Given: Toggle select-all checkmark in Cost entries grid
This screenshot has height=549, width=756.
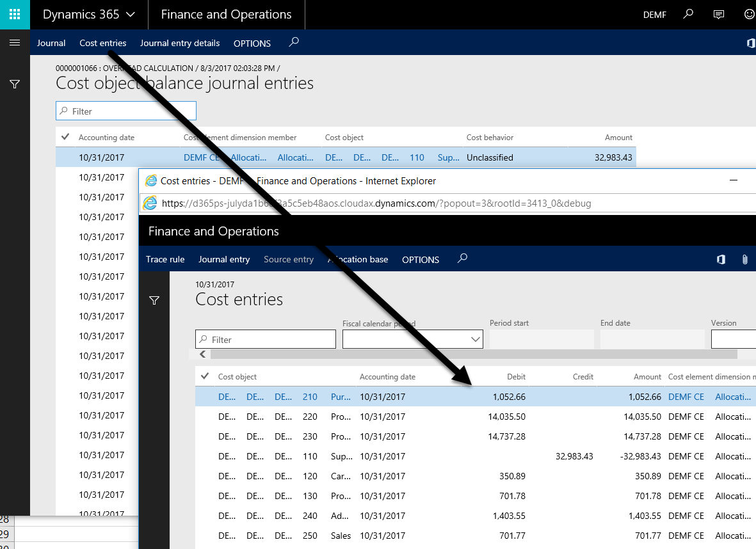Looking at the screenshot, I should click(205, 376).
